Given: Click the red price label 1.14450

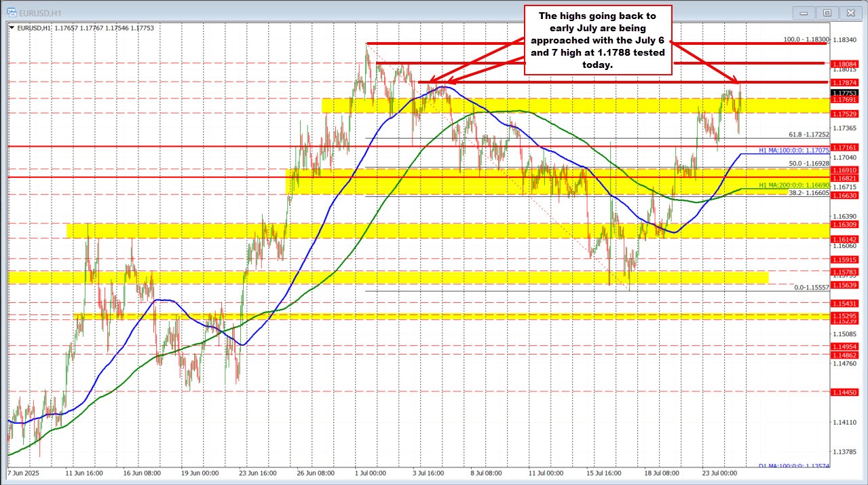Looking at the screenshot, I should coord(845,393).
